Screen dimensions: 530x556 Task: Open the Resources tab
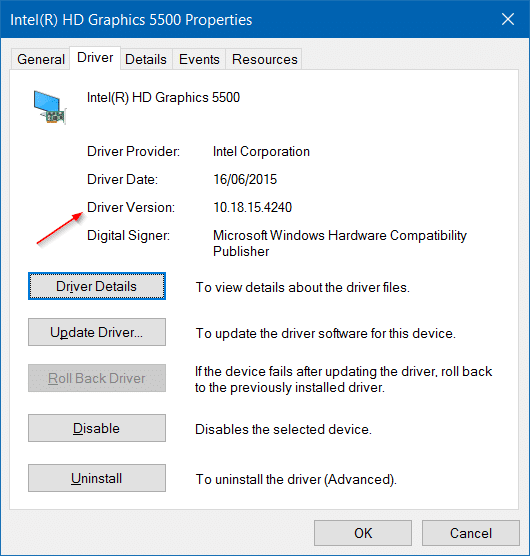click(x=264, y=59)
